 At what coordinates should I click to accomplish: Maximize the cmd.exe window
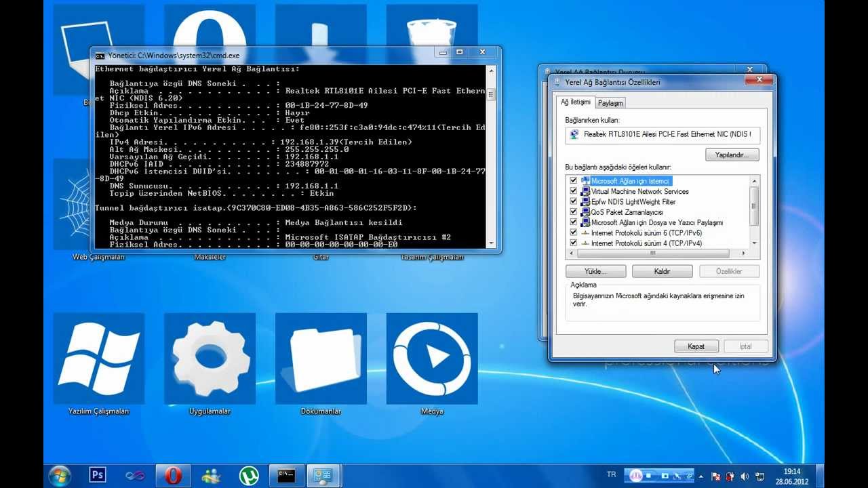tap(459, 52)
